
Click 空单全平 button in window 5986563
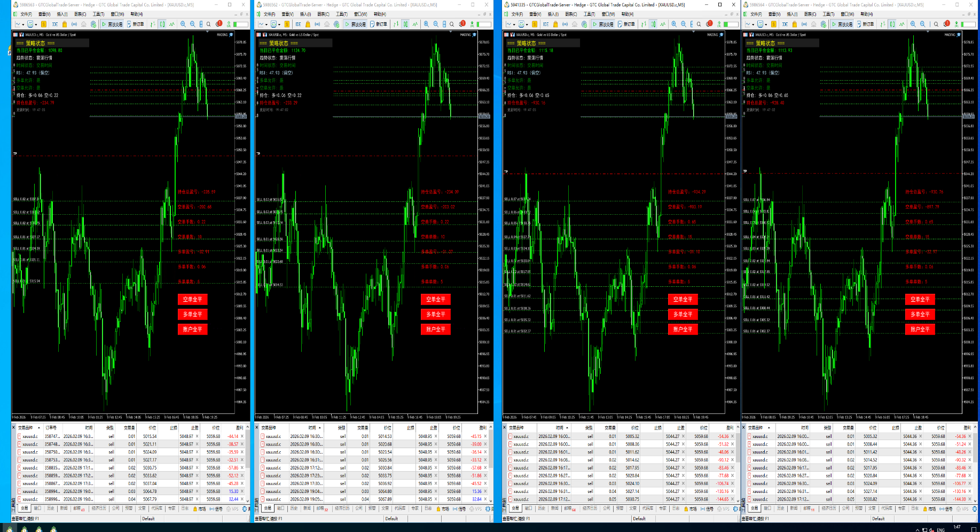(193, 300)
